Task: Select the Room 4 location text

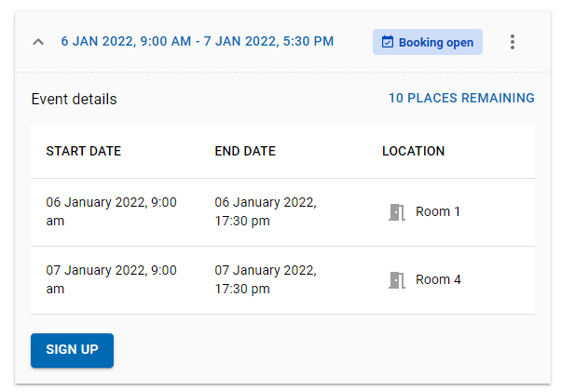Action: pyautogui.click(x=438, y=279)
